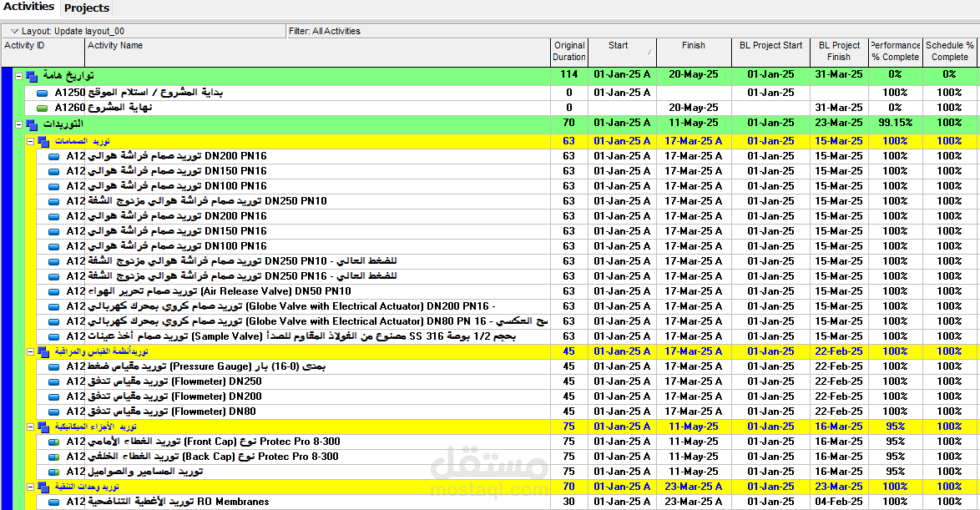Select the BL Project Start column header
Viewport: 980px width, 510px height.
coord(770,52)
